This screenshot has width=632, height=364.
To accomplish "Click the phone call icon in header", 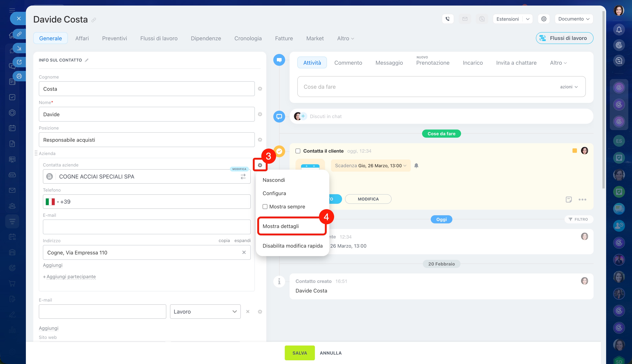I will tap(448, 19).
